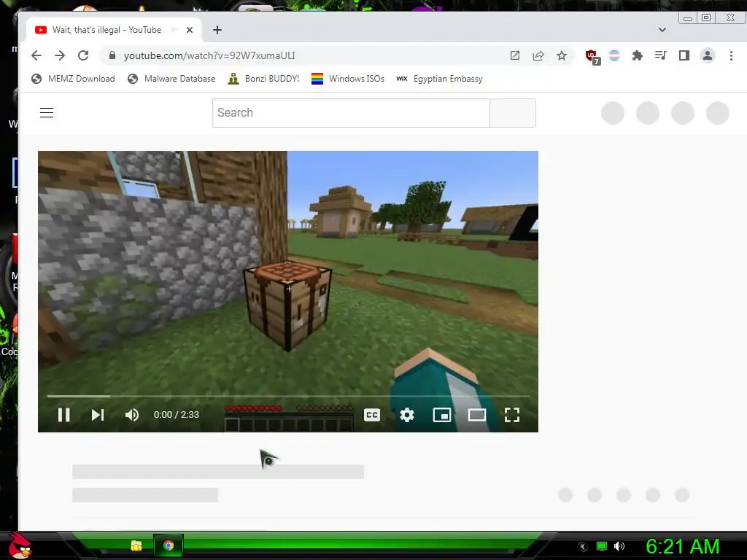Enter fullscreen video mode
The height and width of the screenshot is (560, 747).
click(512, 415)
